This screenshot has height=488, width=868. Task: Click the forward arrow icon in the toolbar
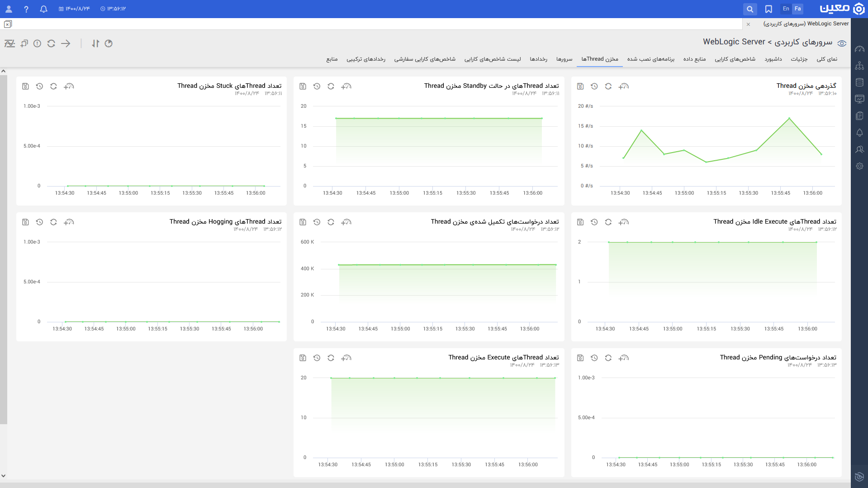point(66,43)
